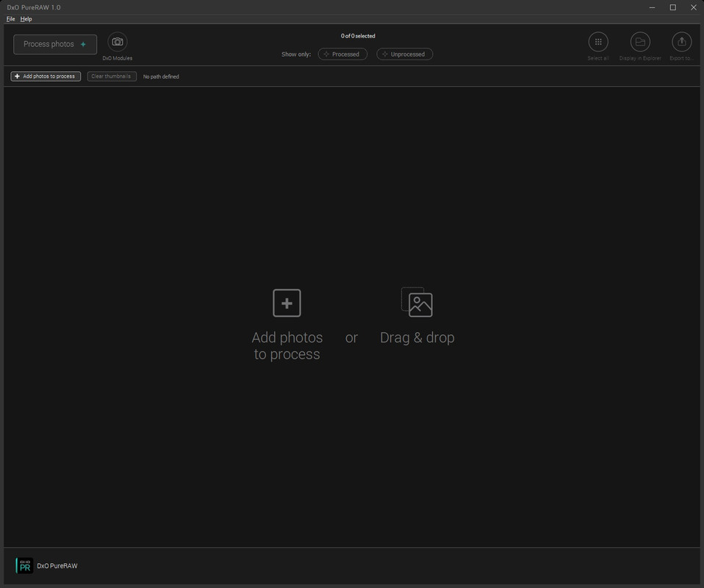Screen dimensions: 704x588
Task: Click the large plus add-photos icon
Action: [287, 303]
